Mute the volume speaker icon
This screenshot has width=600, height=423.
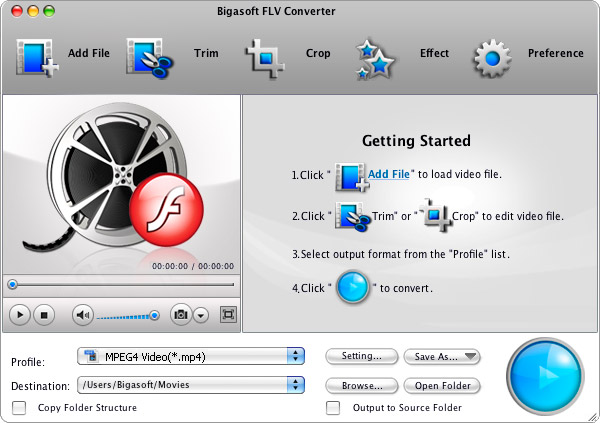click(83, 315)
